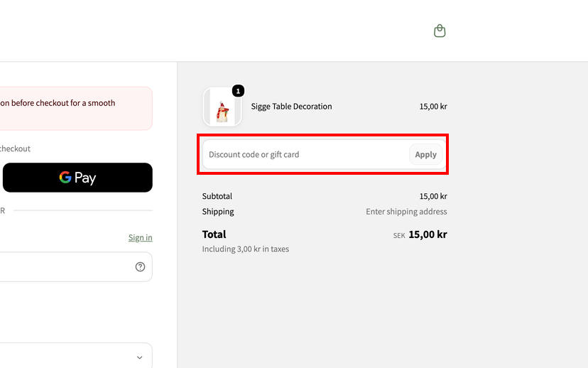Click the Apply discount button
Image resolution: width=588 pixels, height=368 pixels.
(425, 155)
